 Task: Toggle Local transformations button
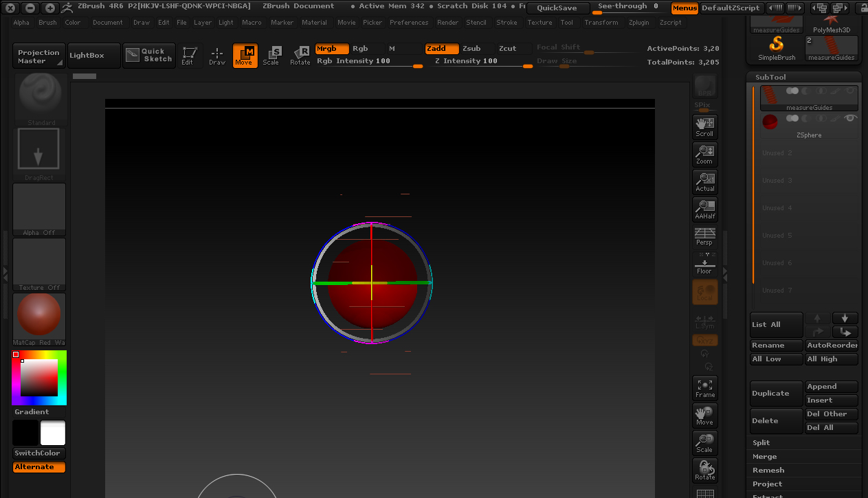[704, 292]
